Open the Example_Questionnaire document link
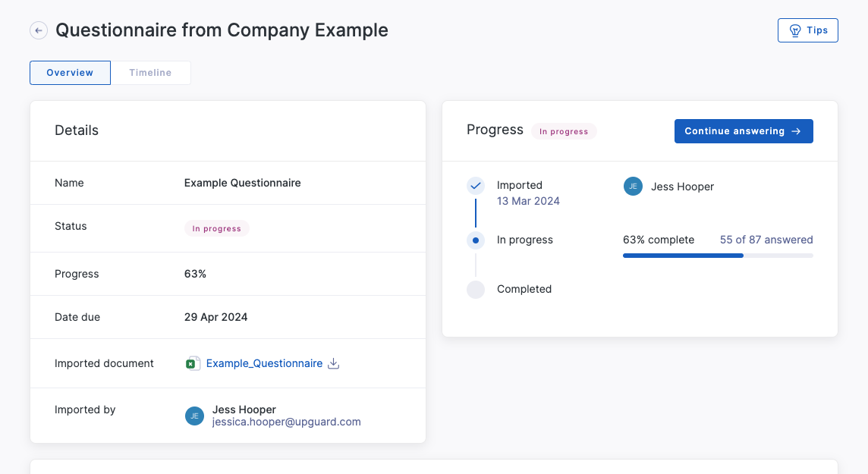This screenshot has width=868, height=474. coord(263,363)
